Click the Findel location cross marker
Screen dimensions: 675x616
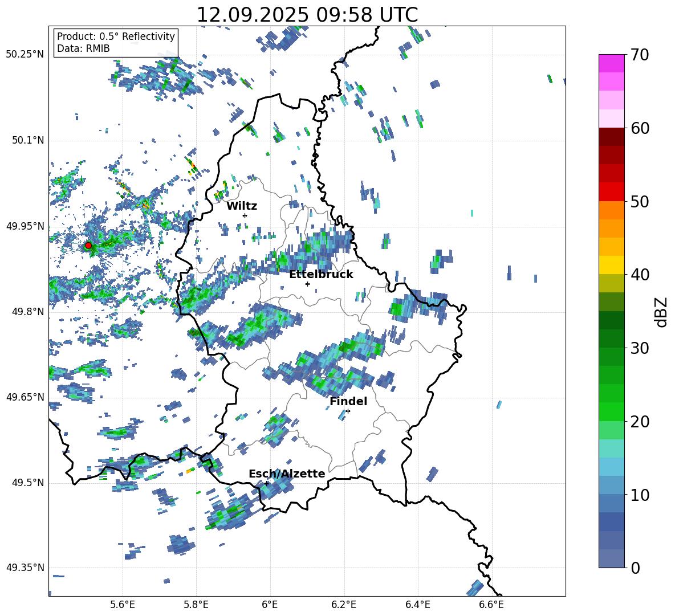coord(348,411)
